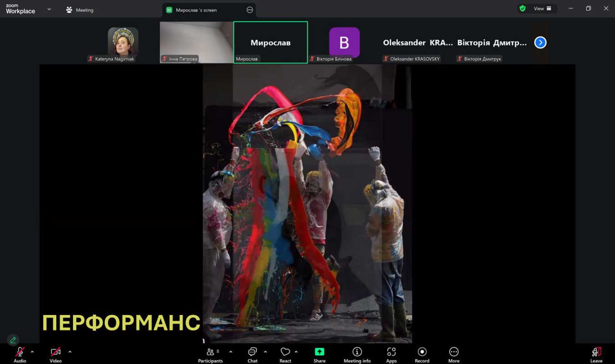This screenshot has height=364, width=615.
Task: Open the Chat window
Action: [x=252, y=354]
